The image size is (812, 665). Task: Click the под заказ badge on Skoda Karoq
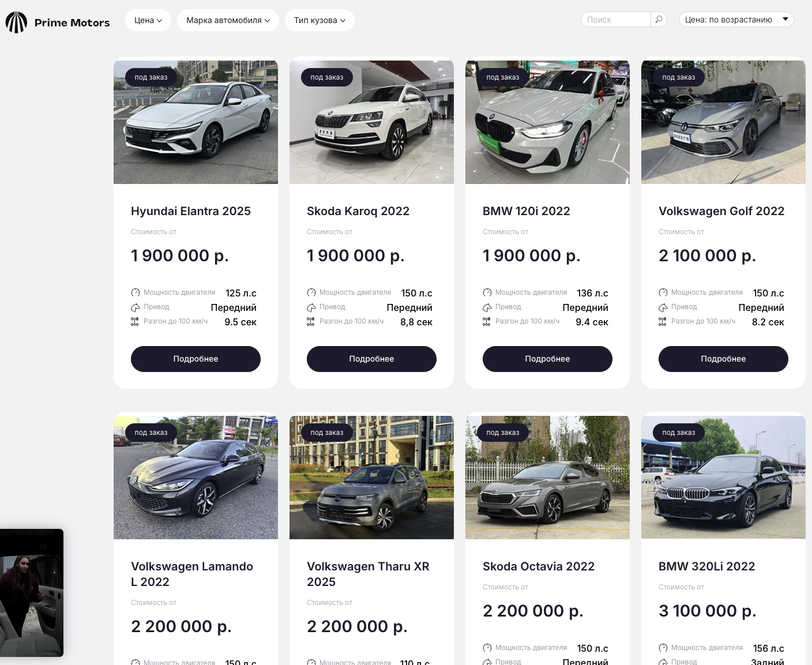pyautogui.click(x=327, y=77)
